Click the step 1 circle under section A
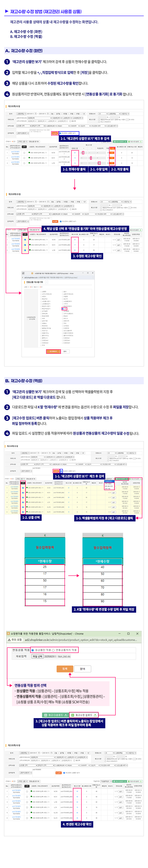Screen dimensions: 148x868 7,62
